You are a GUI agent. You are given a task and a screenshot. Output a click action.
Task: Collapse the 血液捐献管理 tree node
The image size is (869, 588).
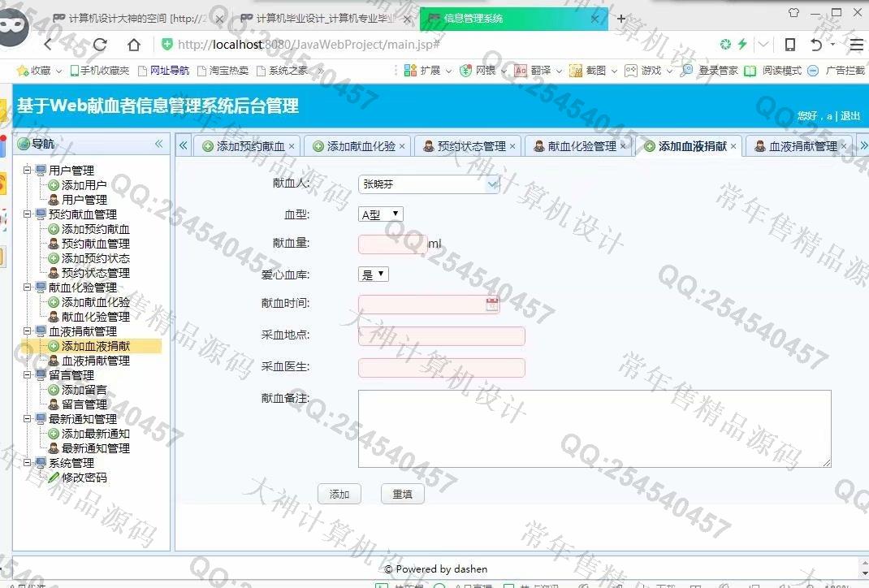click(28, 331)
